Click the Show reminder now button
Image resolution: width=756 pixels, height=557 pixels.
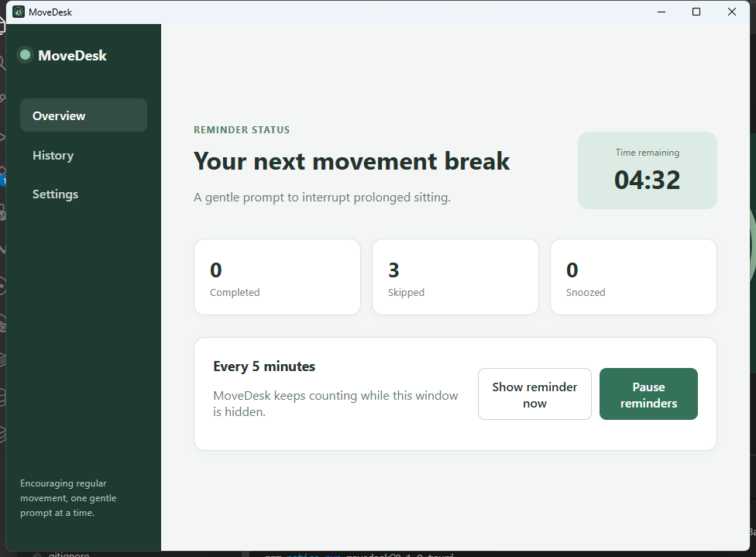click(x=534, y=394)
